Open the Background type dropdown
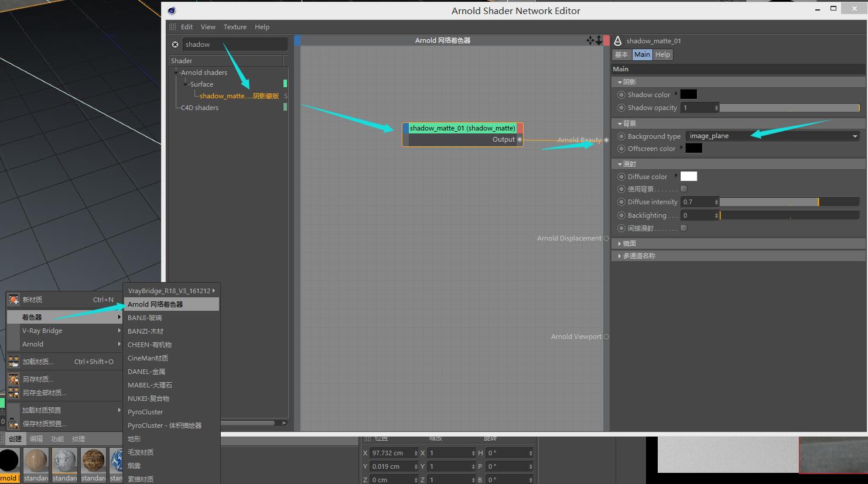This screenshot has width=868, height=484. click(x=773, y=136)
